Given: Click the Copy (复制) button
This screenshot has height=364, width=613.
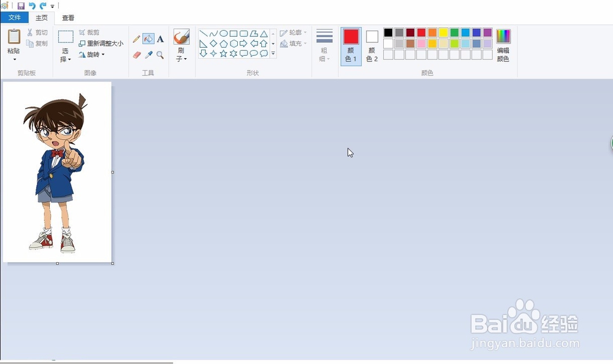Looking at the screenshot, I should 37,44.
